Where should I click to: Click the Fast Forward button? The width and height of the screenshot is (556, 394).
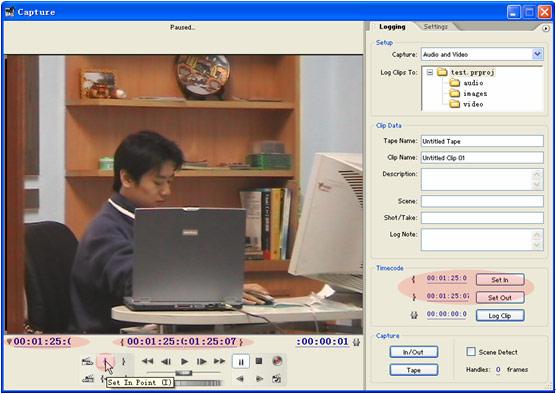(x=219, y=361)
